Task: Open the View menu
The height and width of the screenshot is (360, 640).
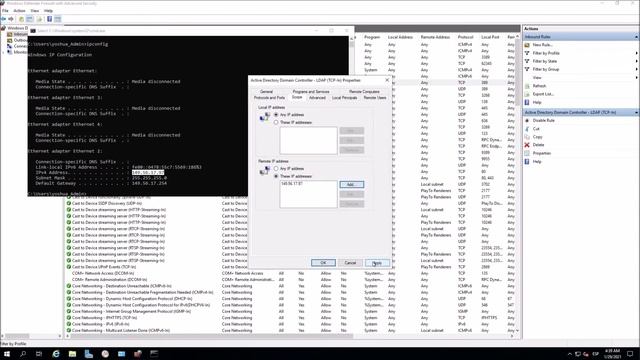Action: [x=35, y=11]
